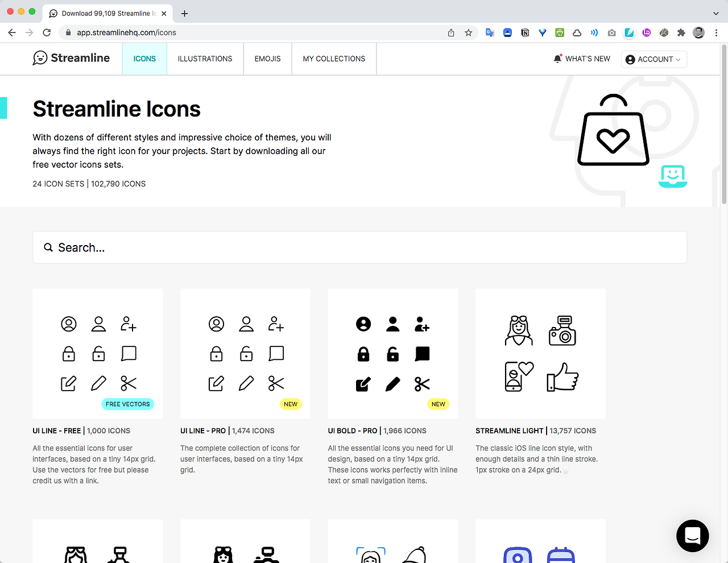The image size is (728, 563).
Task: Open the Extensions puzzle-piece menu
Action: 681,32
